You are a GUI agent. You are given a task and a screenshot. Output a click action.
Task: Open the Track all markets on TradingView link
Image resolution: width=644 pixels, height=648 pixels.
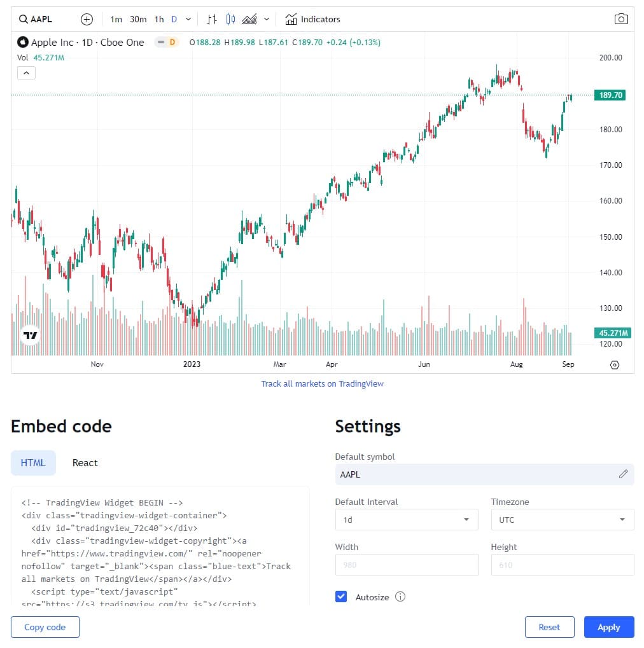[x=322, y=383]
